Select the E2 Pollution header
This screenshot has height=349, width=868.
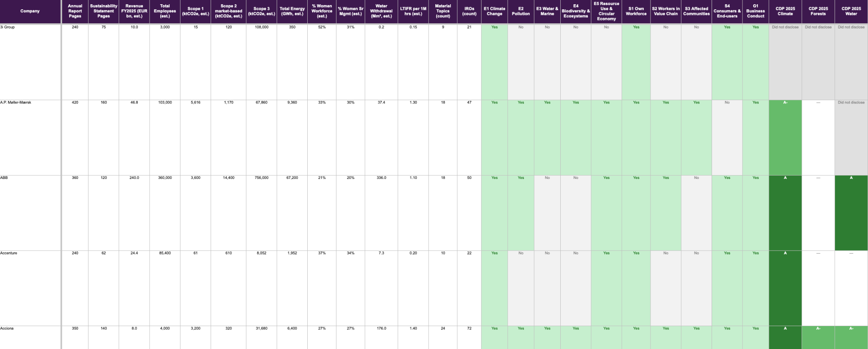(x=521, y=11)
